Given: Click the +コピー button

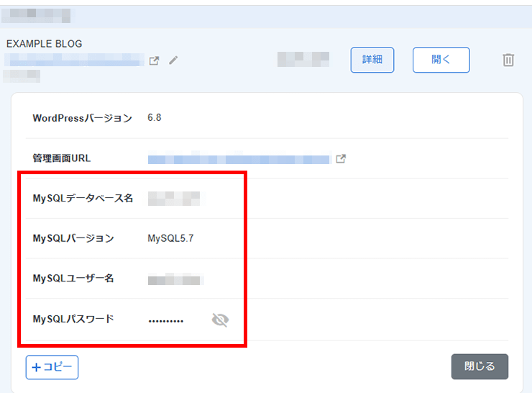Looking at the screenshot, I should [x=52, y=367].
